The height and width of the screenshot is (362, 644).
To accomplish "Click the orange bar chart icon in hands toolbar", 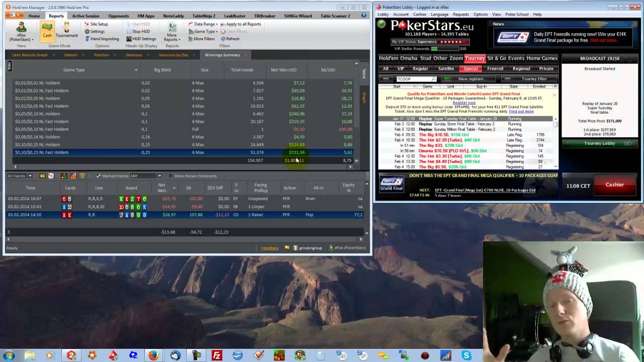I will point(73,176).
